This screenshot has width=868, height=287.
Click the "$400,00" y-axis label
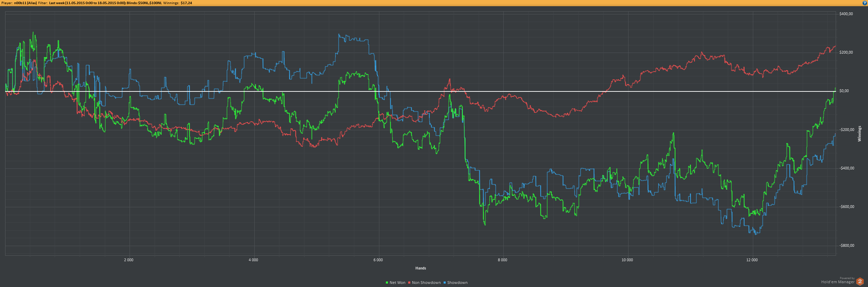click(846, 14)
